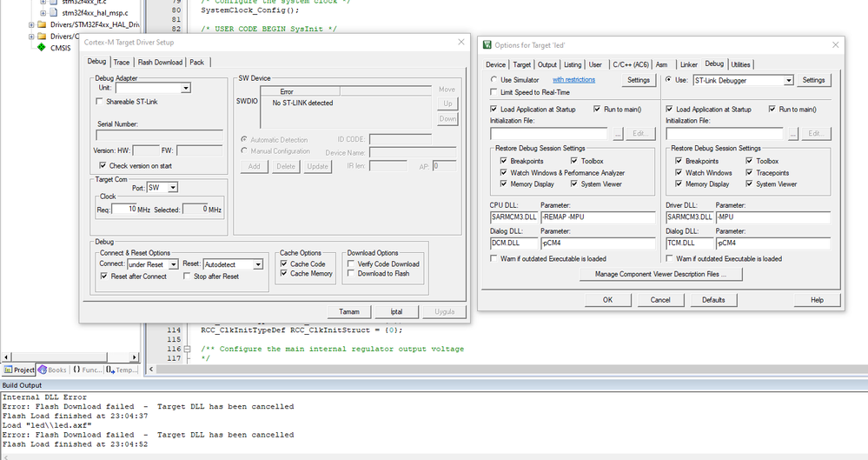The width and height of the screenshot is (868, 460).
Task: Click the CMSIS green diamond icon
Action: click(x=41, y=48)
